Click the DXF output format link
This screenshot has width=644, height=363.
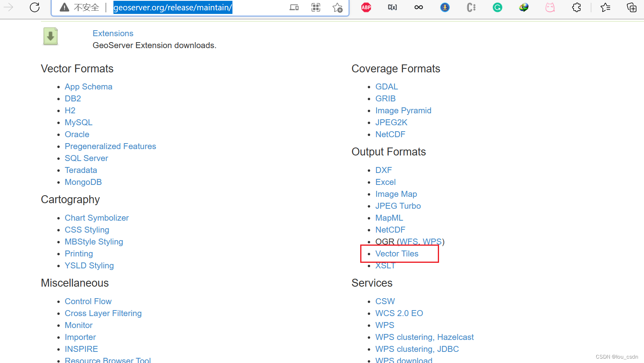click(384, 170)
